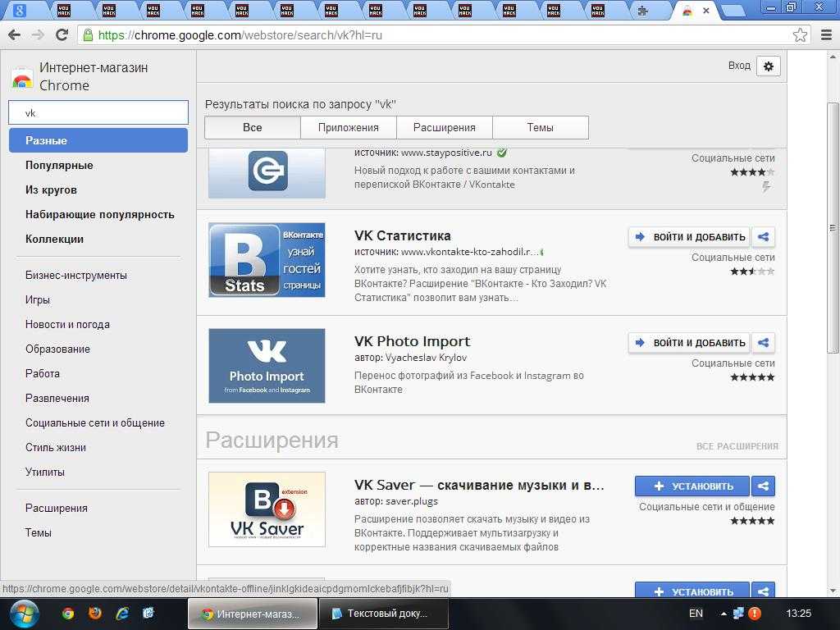Open the Работа category

pos(43,373)
